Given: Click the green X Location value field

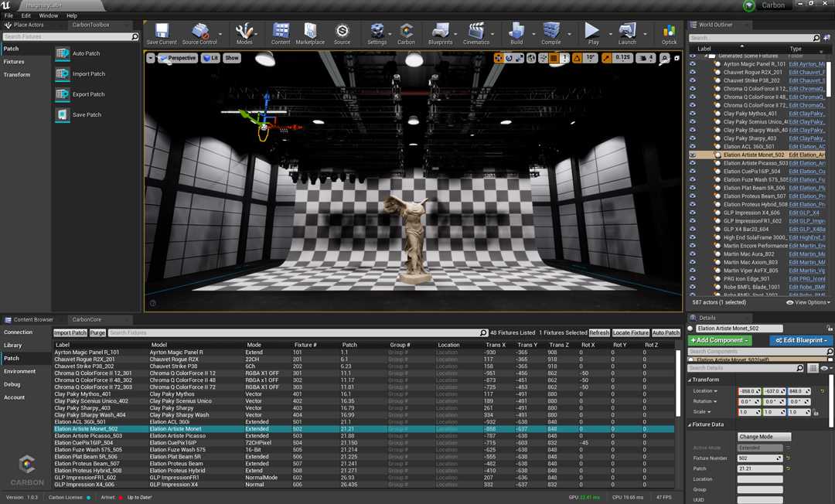Looking at the screenshot, I should coord(773,391).
